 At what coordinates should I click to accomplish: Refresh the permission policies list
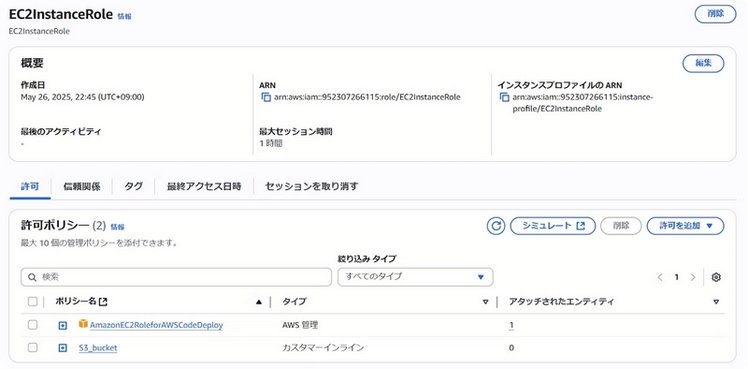(496, 226)
